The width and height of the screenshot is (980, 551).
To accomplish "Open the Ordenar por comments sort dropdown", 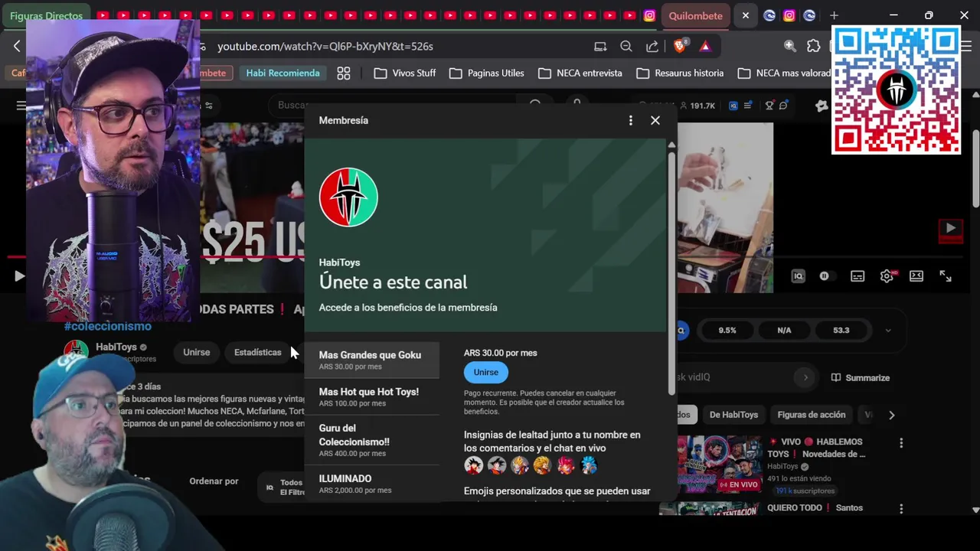I will pos(214,481).
